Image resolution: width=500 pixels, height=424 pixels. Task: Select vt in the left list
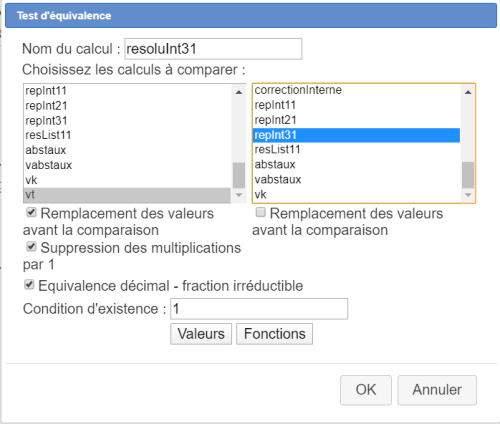127,195
